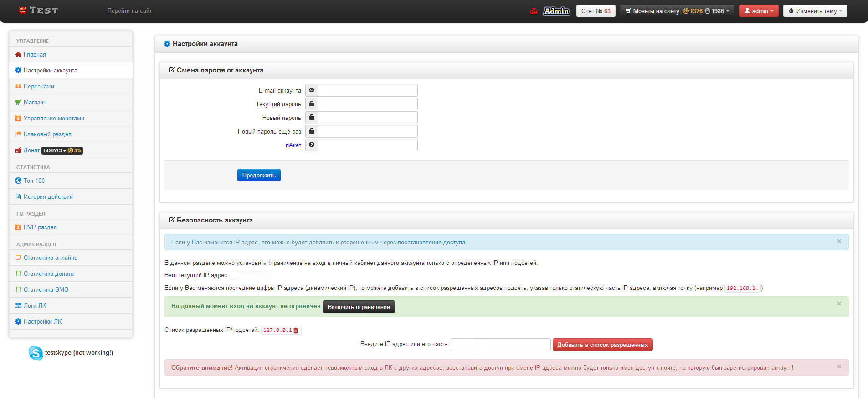Click the icon beside PVP раздел
This screenshot has width=868, height=398.
click(x=18, y=227)
